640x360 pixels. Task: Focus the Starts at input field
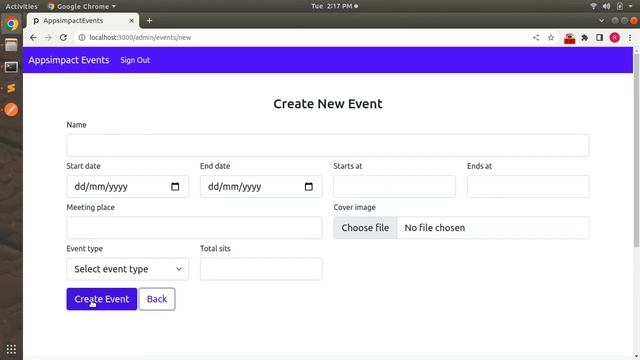pyautogui.click(x=394, y=187)
